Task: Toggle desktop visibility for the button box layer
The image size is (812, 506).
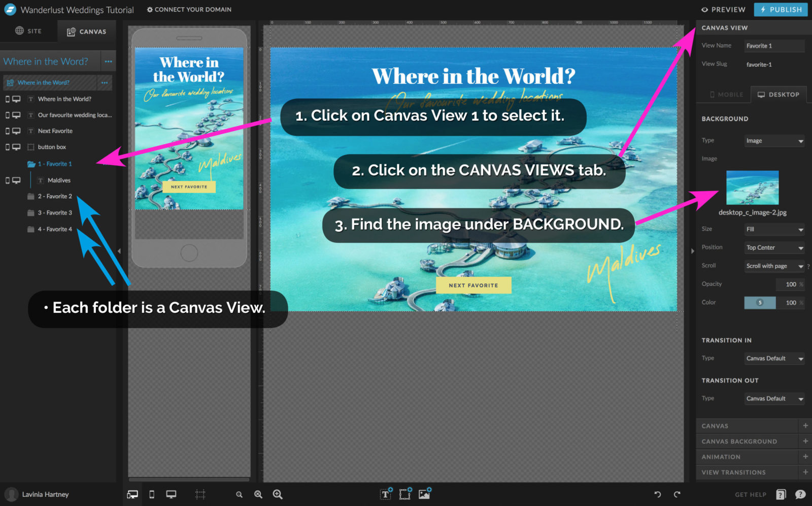Action: click(17, 147)
